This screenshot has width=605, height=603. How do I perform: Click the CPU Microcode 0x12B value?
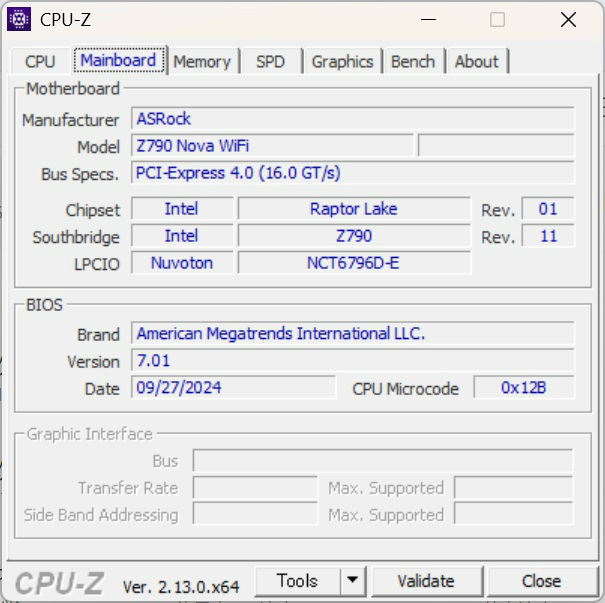tap(524, 387)
